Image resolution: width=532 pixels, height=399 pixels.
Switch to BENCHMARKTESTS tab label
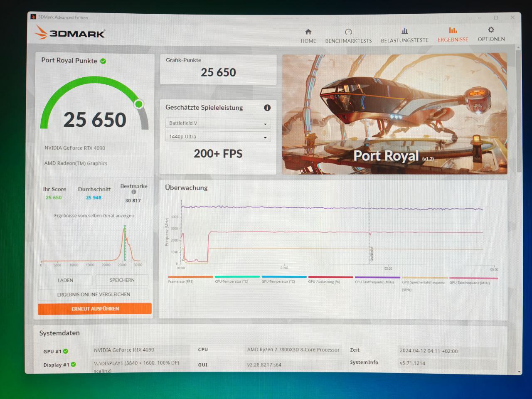(x=348, y=41)
